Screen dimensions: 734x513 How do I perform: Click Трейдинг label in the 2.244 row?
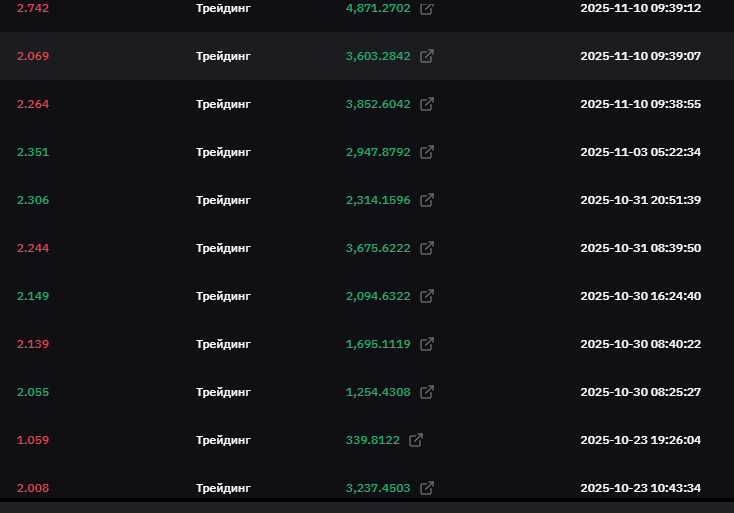(x=223, y=248)
